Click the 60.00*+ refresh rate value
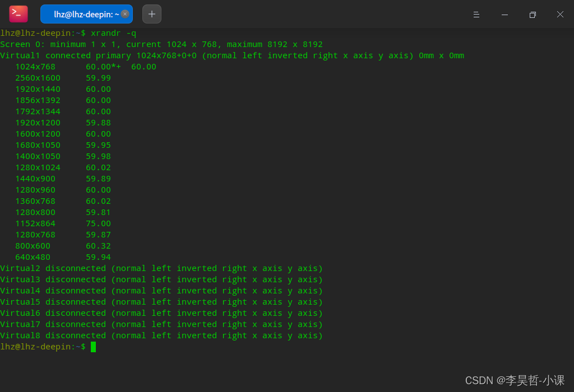The image size is (574, 392). point(103,67)
